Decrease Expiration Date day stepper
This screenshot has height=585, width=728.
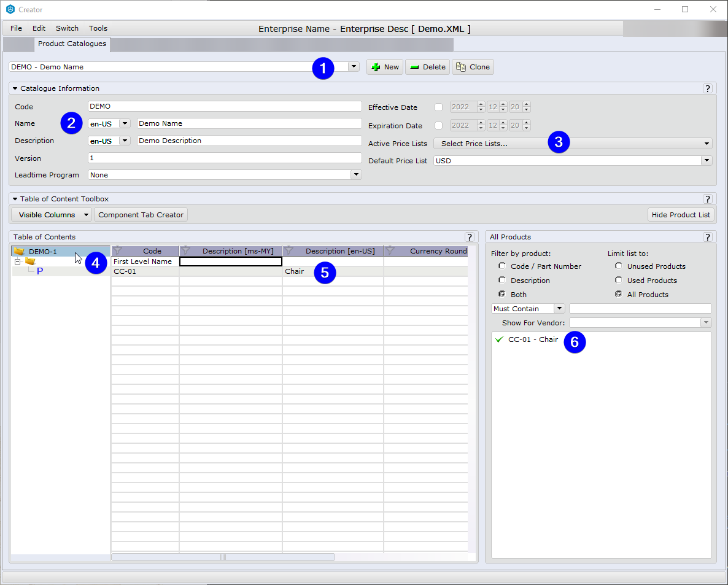click(527, 128)
